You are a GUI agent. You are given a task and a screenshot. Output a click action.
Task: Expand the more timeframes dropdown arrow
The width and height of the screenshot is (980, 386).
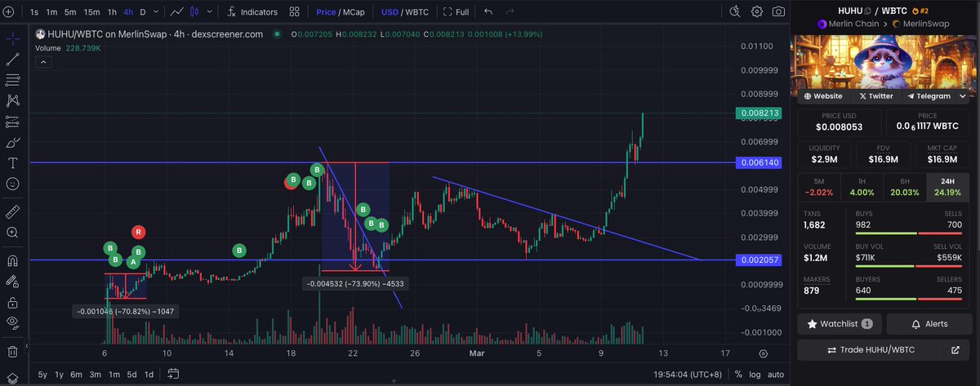click(x=156, y=12)
